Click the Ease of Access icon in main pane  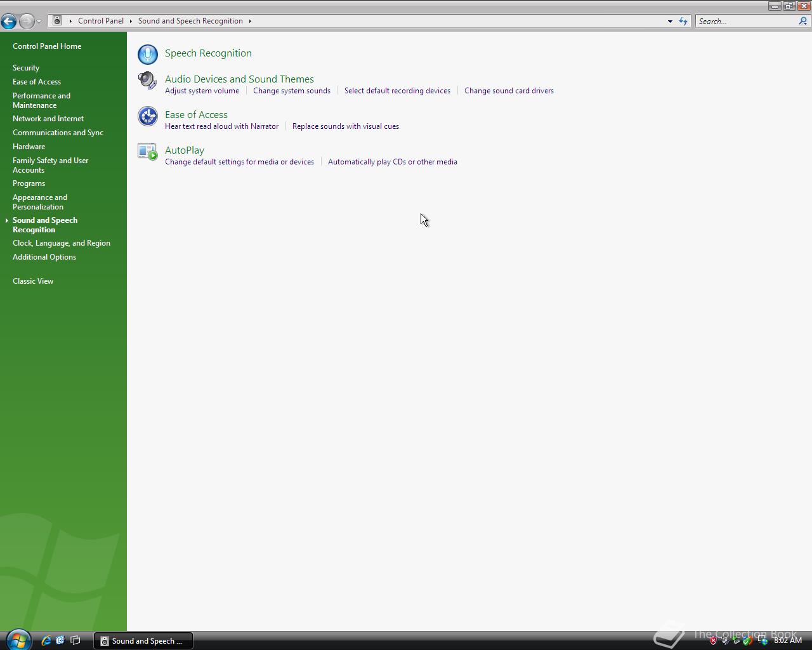coord(148,116)
